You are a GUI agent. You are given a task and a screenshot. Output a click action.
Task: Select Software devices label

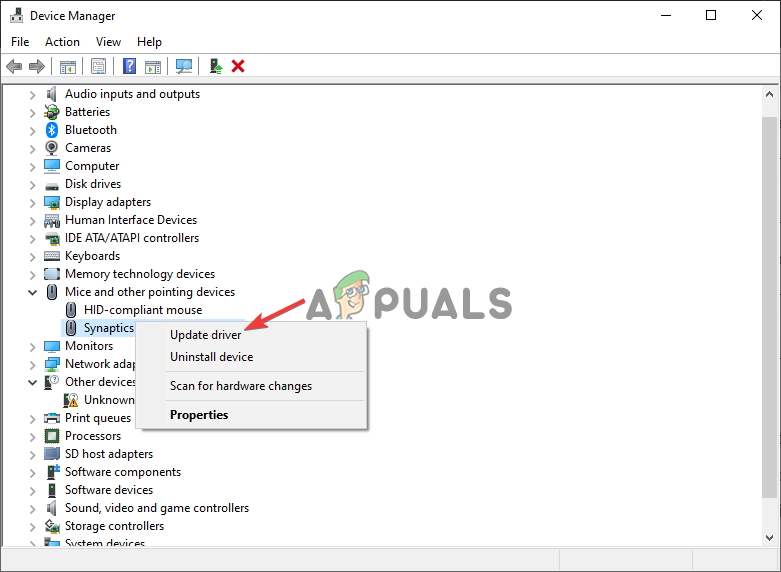[x=109, y=490]
